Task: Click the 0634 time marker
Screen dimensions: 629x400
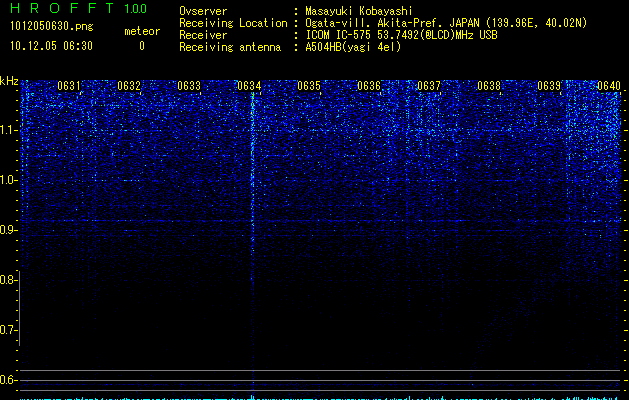Action: pos(249,86)
